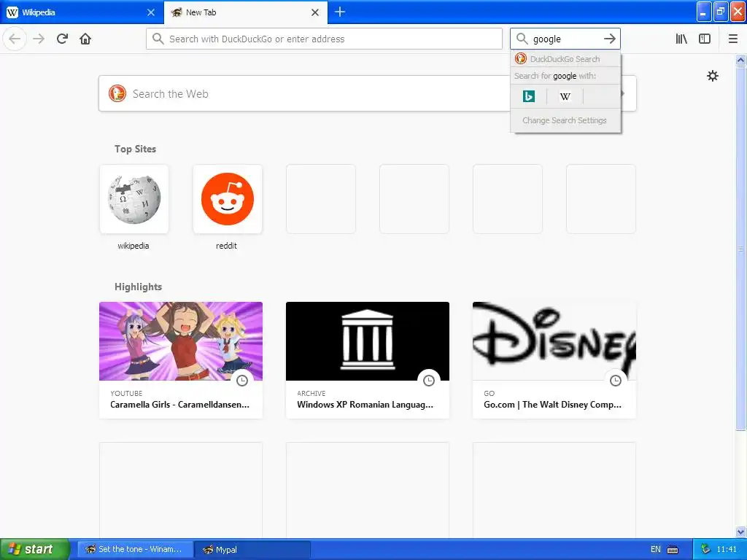Click history clock on Archive card
Viewport: 747px width, 560px height.
429,381
